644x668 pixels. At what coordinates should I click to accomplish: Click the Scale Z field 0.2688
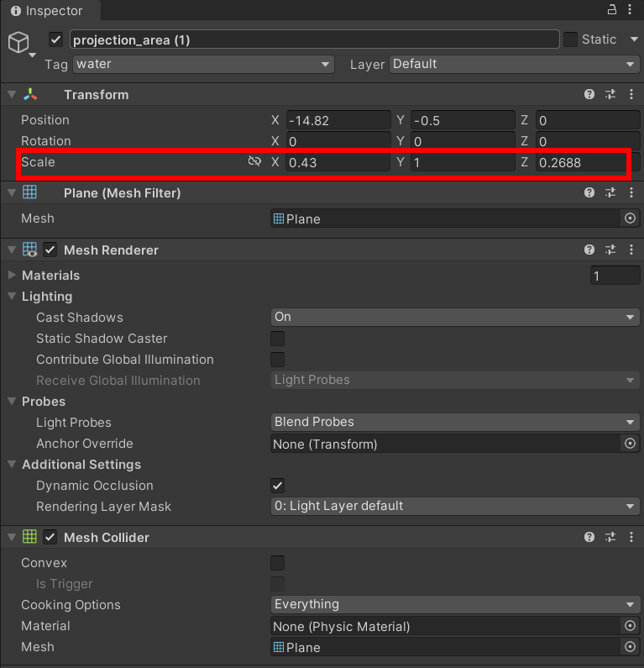coord(588,162)
